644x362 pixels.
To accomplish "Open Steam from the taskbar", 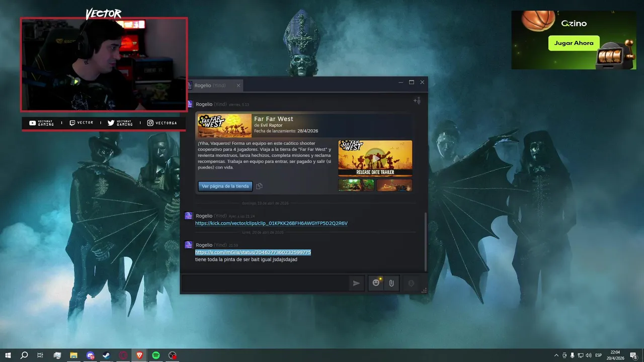I will click(107, 355).
